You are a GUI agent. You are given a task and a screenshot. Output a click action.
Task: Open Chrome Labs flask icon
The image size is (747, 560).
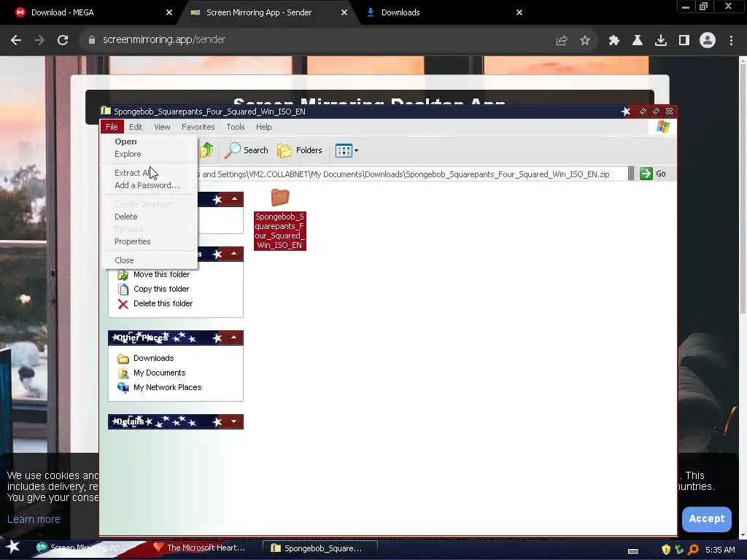[x=637, y=41]
